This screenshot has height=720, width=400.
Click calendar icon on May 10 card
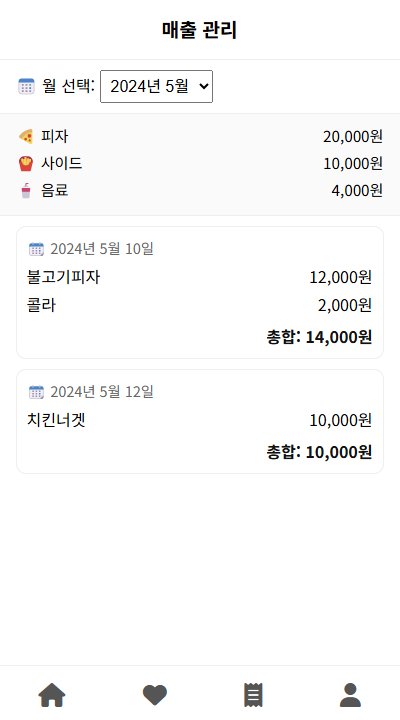tap(36, 249)
